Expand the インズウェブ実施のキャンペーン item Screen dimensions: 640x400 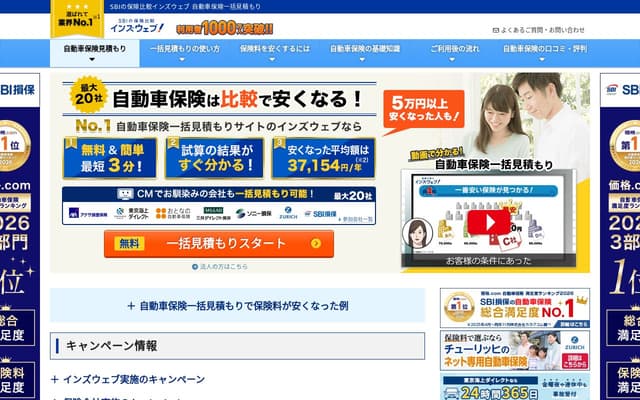coord(128,380)
